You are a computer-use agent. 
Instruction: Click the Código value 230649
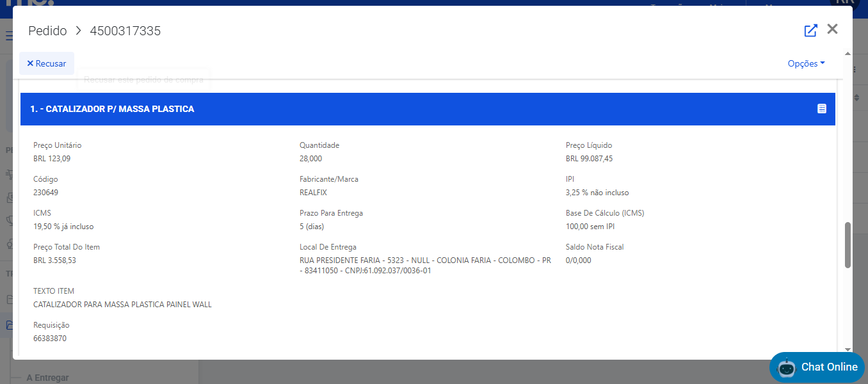click(x=45, y=193)
